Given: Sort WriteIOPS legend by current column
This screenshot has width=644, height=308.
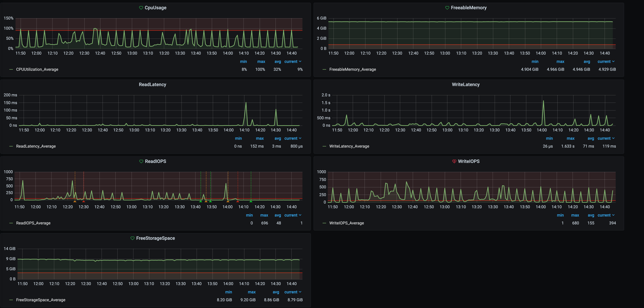Looking at the screenshot, I should (606, 215).
